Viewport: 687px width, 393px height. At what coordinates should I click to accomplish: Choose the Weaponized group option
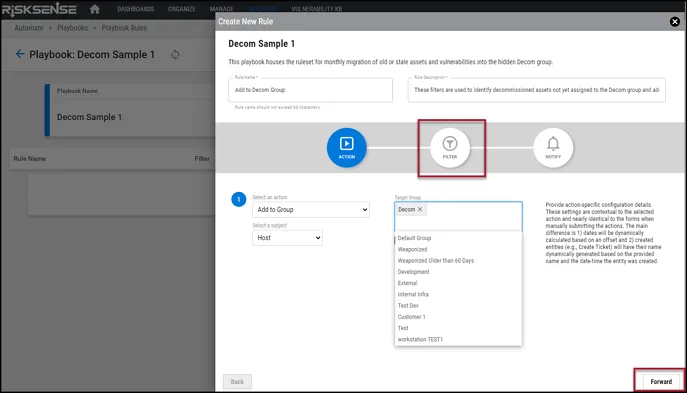click(x=458, y=249)
